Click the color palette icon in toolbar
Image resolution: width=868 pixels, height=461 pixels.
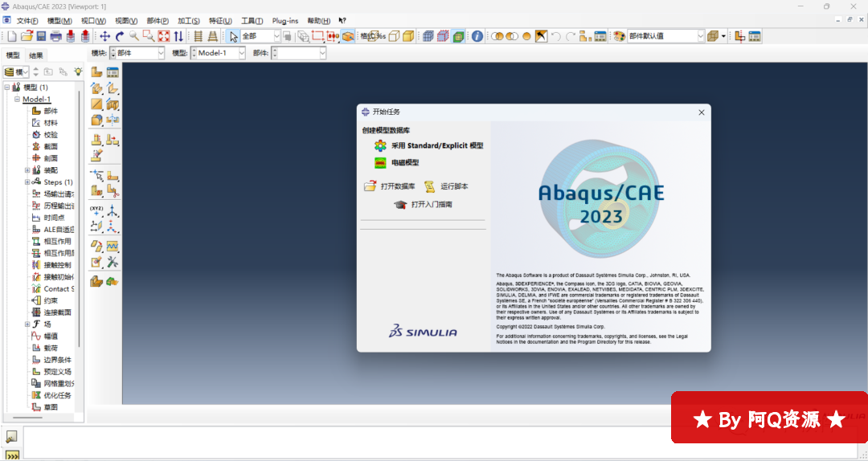pos(619,36)
